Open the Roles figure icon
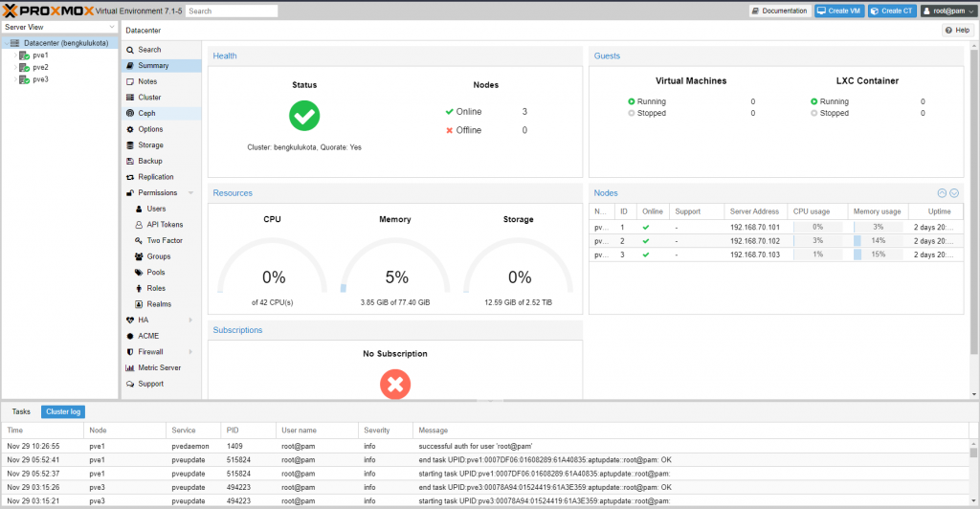Screen dimensions: 980x509 [x=139, y=289]
